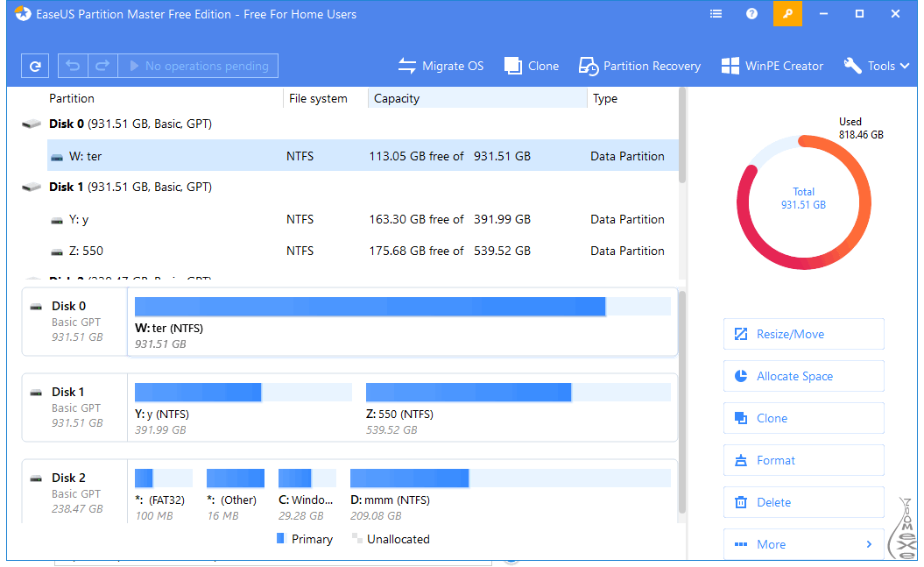
Task: Click '113.05 GB free of' capacity text
Action: click(x=416, y=156)
